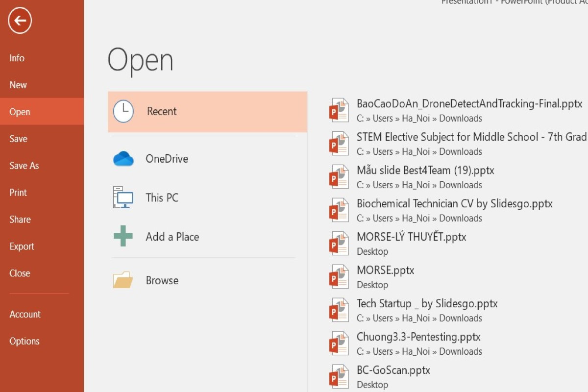The image size is (588, 392).
Task: Open MORSE-LÝ THUYẾT.pptx
Action: pos(412,237)
